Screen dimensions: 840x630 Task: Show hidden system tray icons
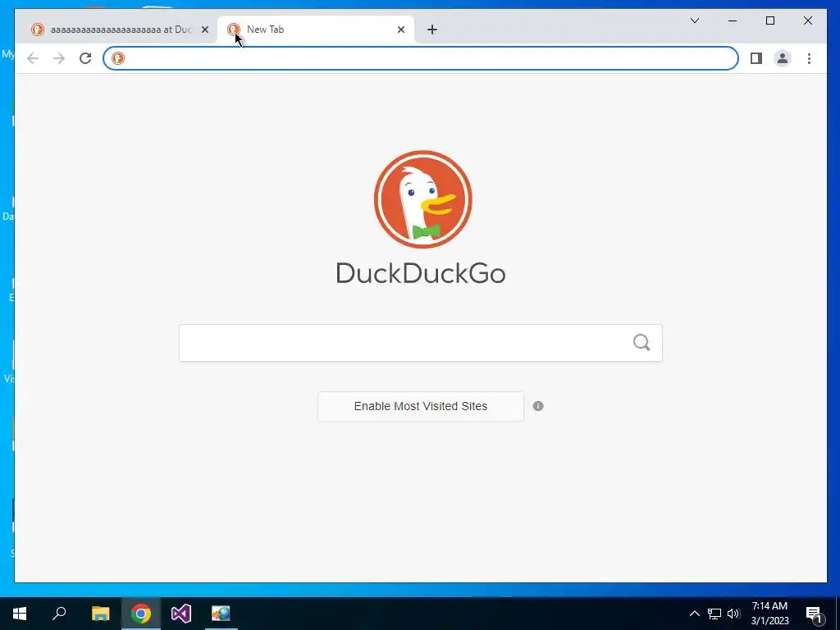pos(694,614)
